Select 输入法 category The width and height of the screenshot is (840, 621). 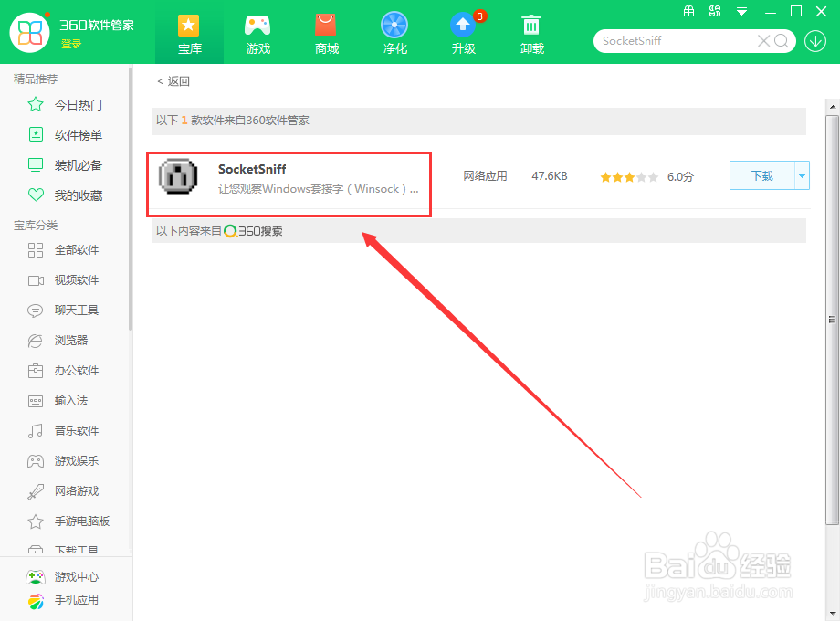[71, 400]
